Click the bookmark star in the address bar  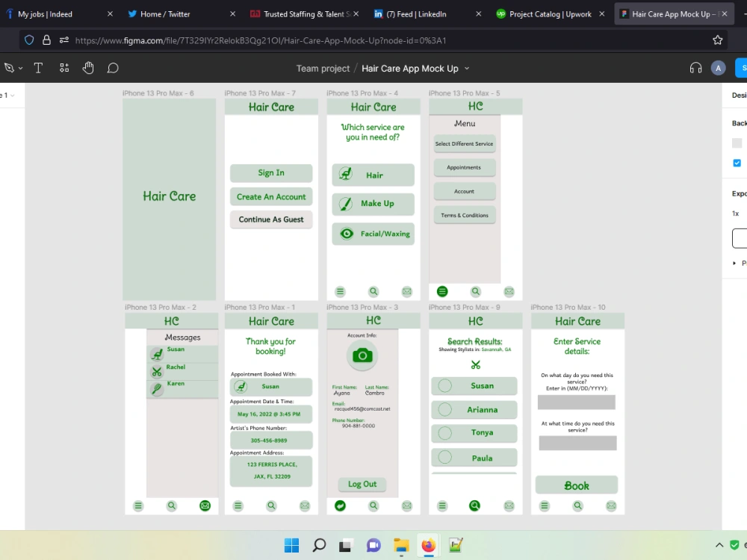(717, 40)
